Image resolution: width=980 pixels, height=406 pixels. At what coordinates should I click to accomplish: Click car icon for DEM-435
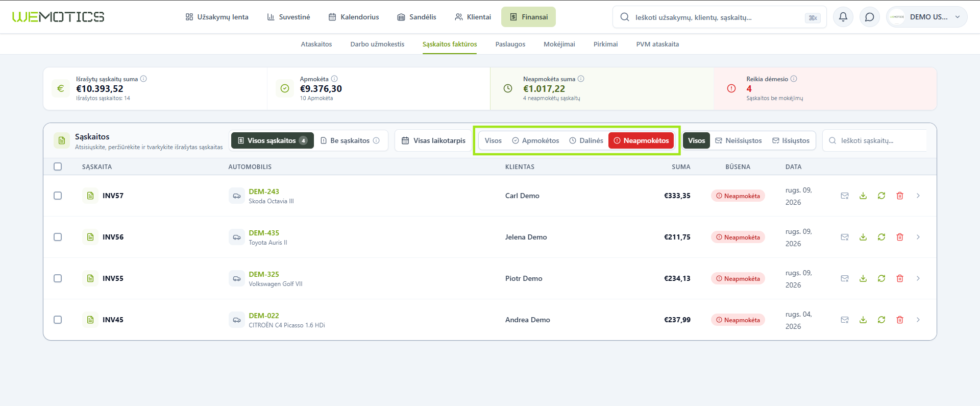(237, 237)
